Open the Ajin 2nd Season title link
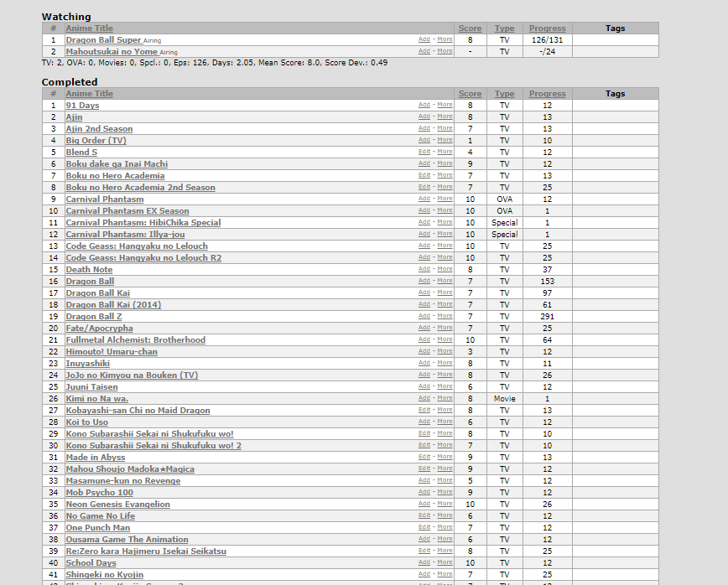This screenshot has height=585, width=728. (x=99, y=129)
